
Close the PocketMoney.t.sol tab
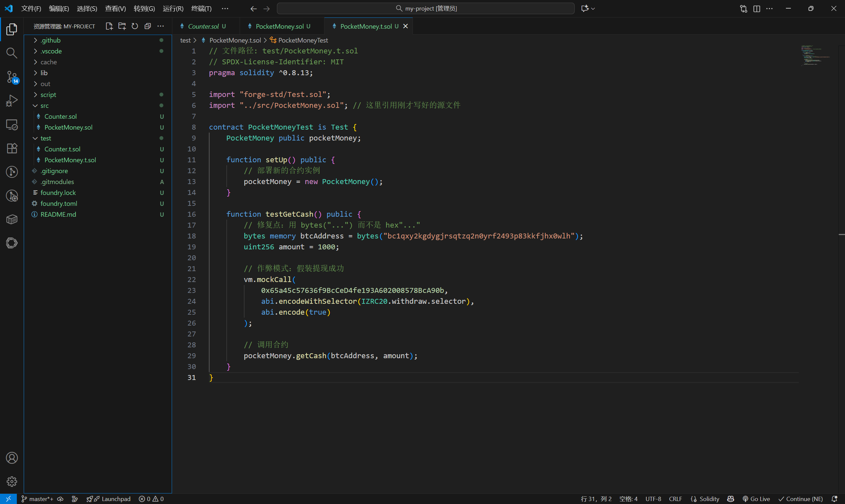pyautogui.click(x=405, y=26)
